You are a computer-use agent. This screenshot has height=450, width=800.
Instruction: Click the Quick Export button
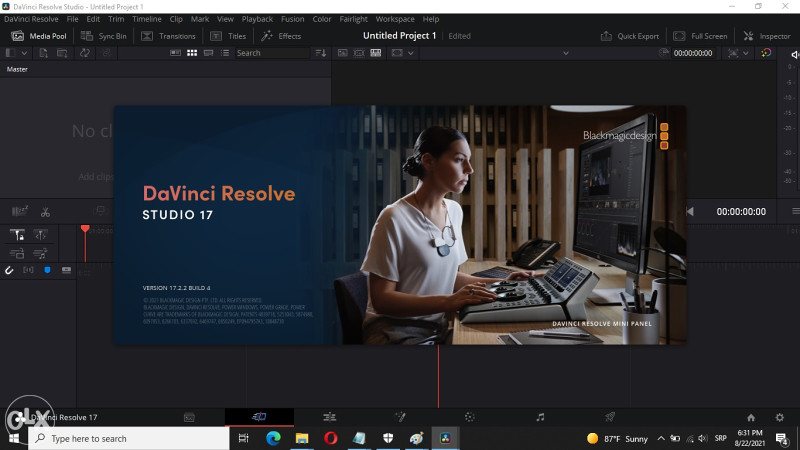pos(630,36)
